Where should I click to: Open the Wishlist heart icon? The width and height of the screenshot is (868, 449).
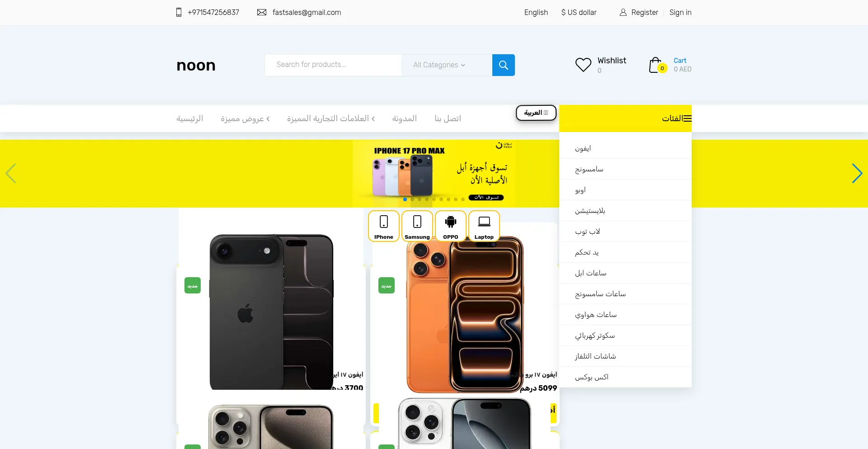click(x=583, y=65)
